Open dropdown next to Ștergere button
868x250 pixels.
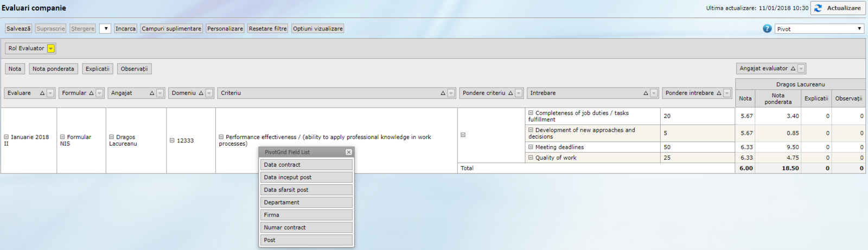pos(105,29)
